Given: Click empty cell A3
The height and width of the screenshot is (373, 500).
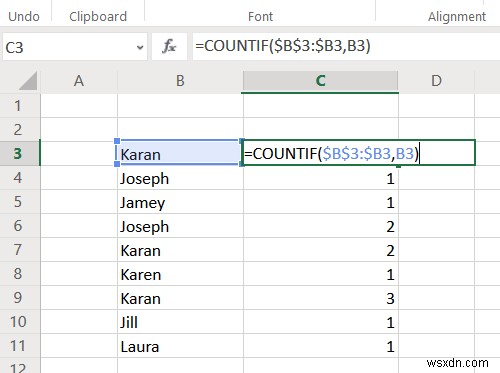Looking at the screenshot, I should [x=79, y=153].
